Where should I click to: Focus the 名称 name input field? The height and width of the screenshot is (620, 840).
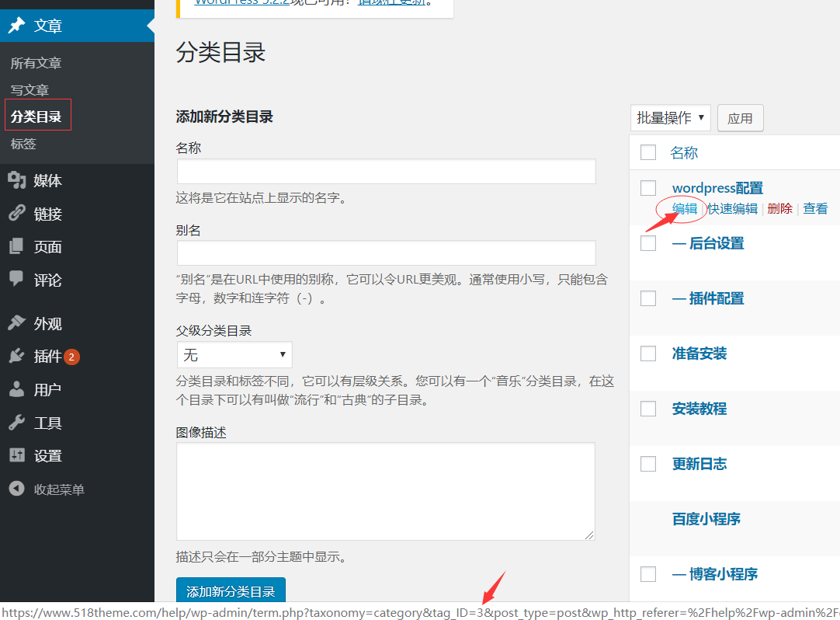(387, 171)
